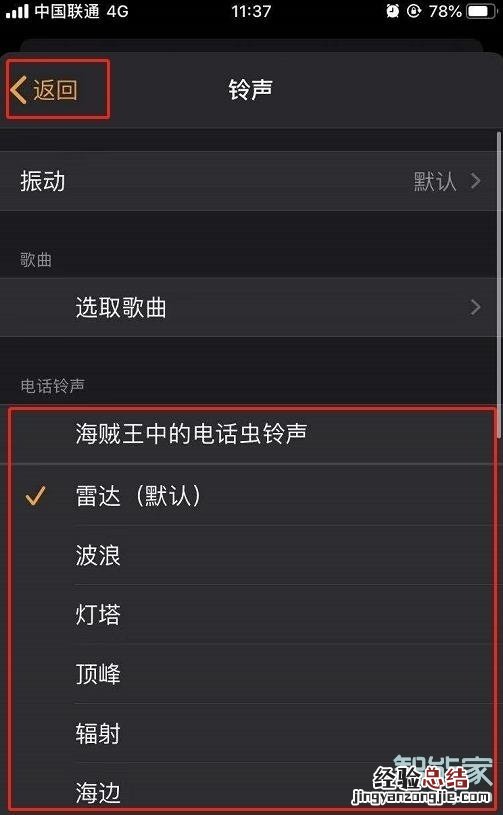Tap the back chevron arrow icon
The width and height of the screenshot is (503, 815).
pyautogui.click(x=19, y=89)
